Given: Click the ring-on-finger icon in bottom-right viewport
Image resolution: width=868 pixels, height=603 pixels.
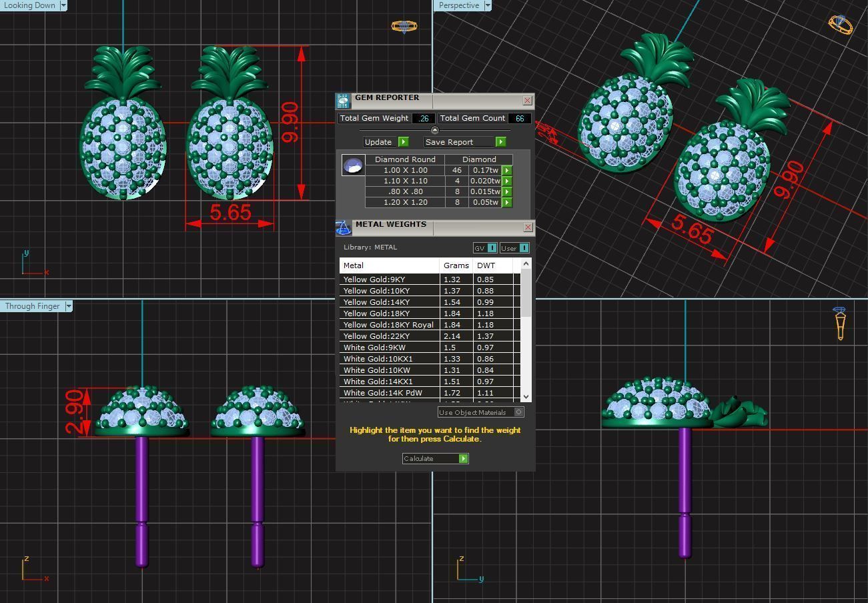Looking at the screenshot, I should tap(840, 323).
